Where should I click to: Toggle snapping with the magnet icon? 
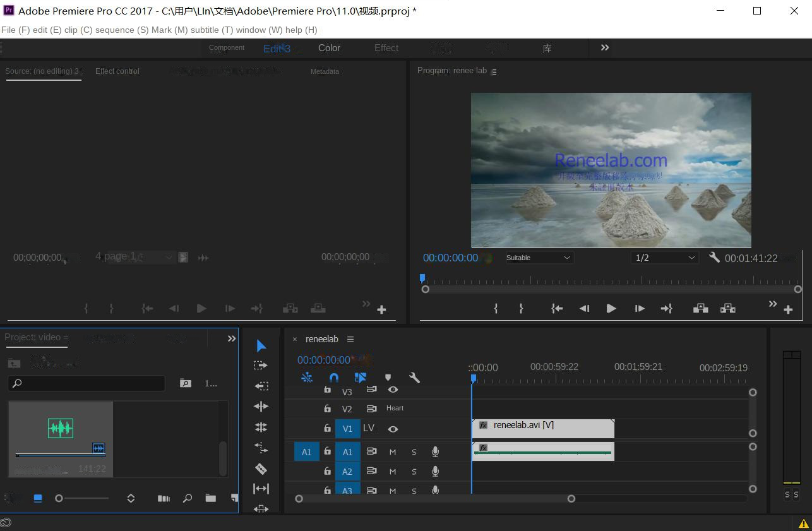point(333,377)
